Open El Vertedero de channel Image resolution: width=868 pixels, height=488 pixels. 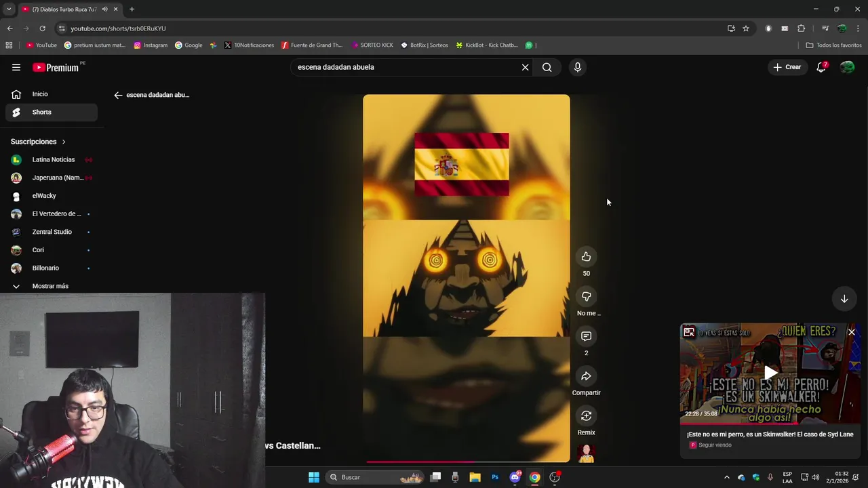coord(52,213)
